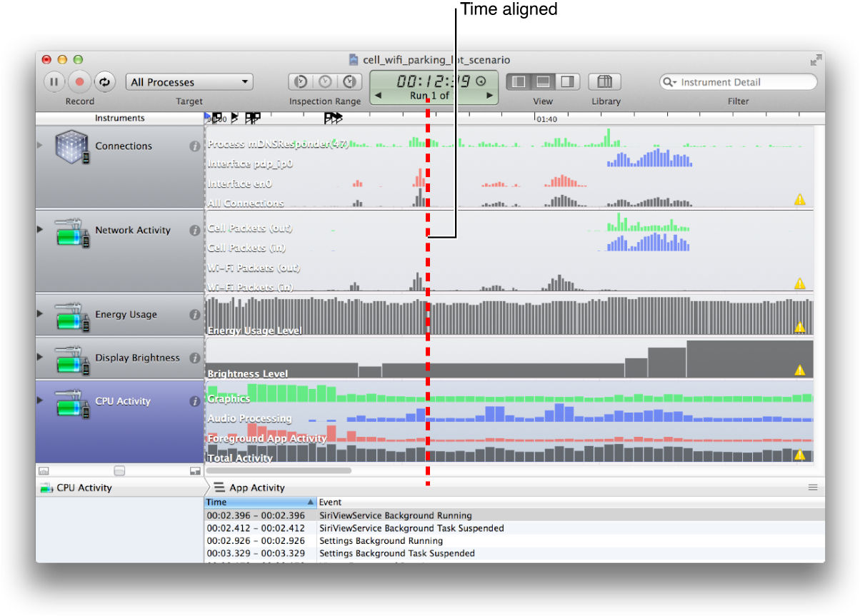Click the horizontal track scrollbar thumb
860x616 pixels.
click(279, 470)
